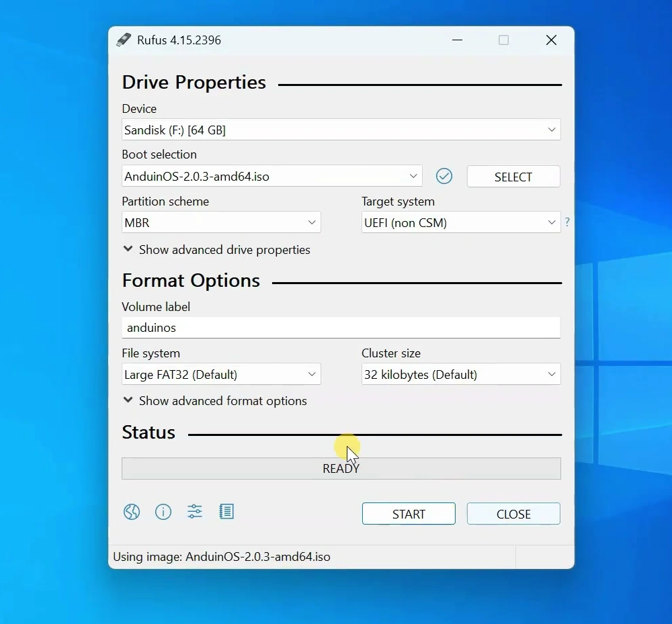The image size is (672, 624).
Task: Click the READY status progress bar
Action: pos(341,469)
